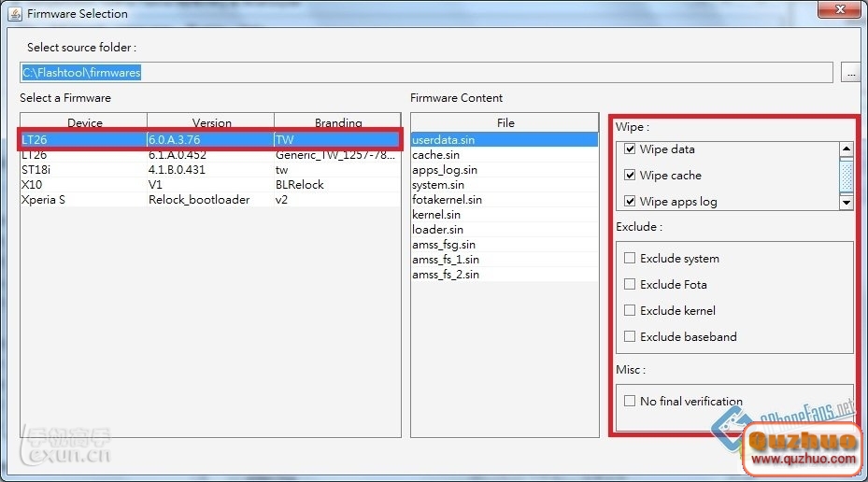Click the Java icon in the title bar
This screenshot has width=868, height=482.
pyautogui.click(x=15, y=13)
